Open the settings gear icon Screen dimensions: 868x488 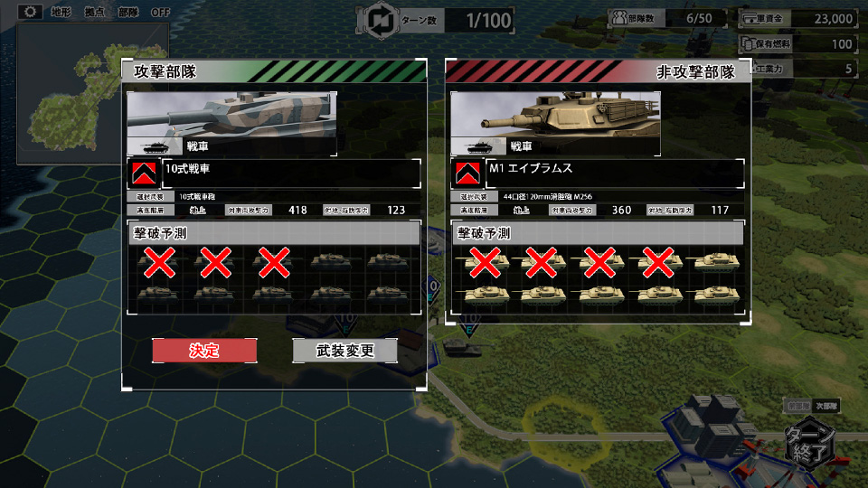click(30, 12)
